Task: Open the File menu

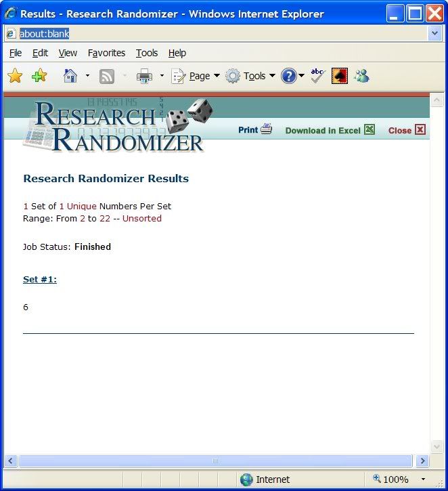Action: tap(16, 53)
